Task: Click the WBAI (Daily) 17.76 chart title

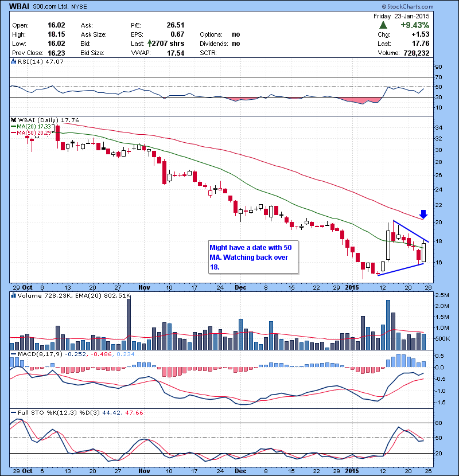Action: pos(48,120)
